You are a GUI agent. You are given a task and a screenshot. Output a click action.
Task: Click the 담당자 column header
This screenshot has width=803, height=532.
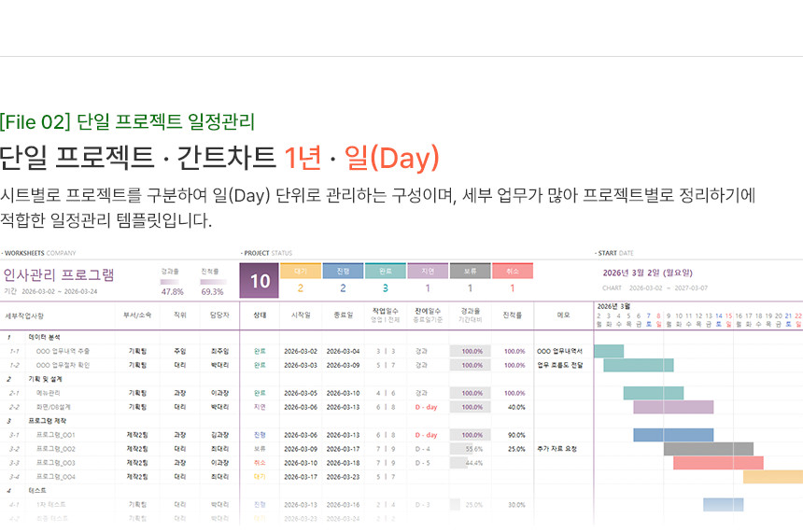[x=219, y=315]
